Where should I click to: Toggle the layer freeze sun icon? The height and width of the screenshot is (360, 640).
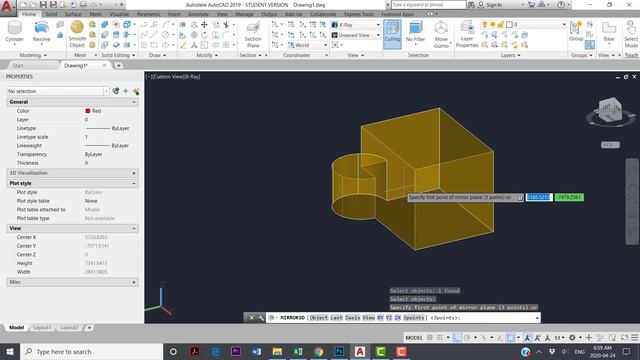[493, 24]
